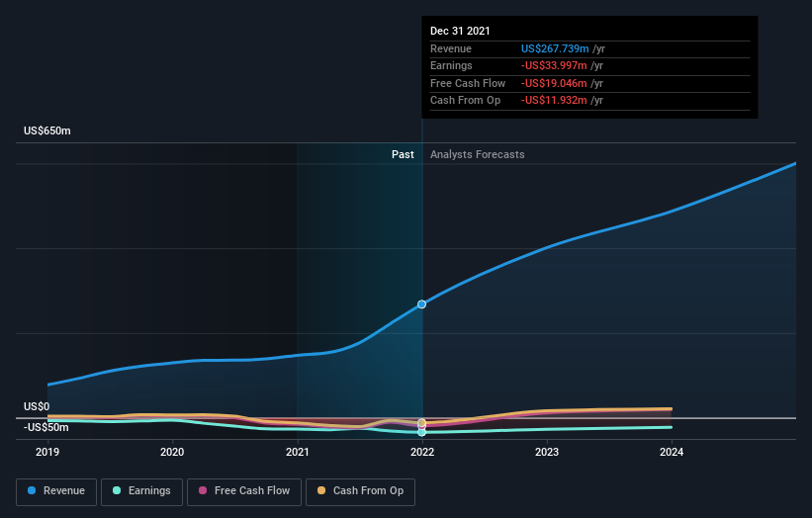Click the 2022 x-axis label
812x518 pixels.
[x=422, y=453]
